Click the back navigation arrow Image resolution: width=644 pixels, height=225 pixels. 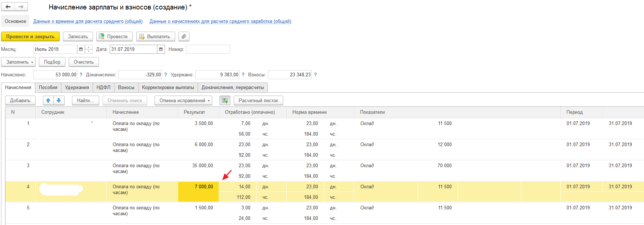coord(8,7)
